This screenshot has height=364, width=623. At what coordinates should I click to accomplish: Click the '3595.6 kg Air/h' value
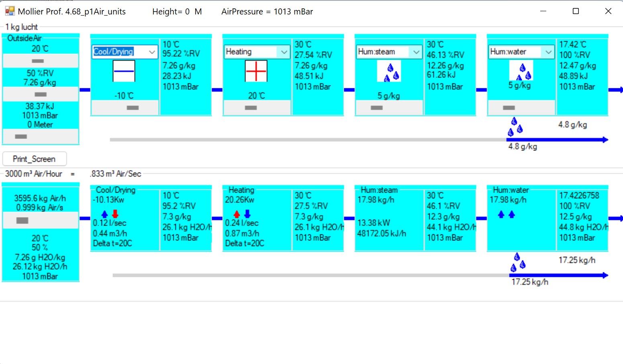click(40, 198)
